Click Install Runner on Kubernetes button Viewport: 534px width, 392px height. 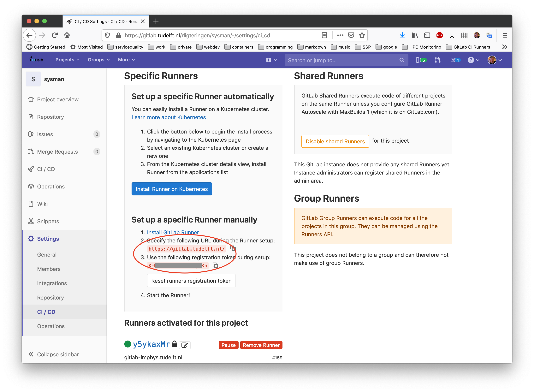pos(171,189)
